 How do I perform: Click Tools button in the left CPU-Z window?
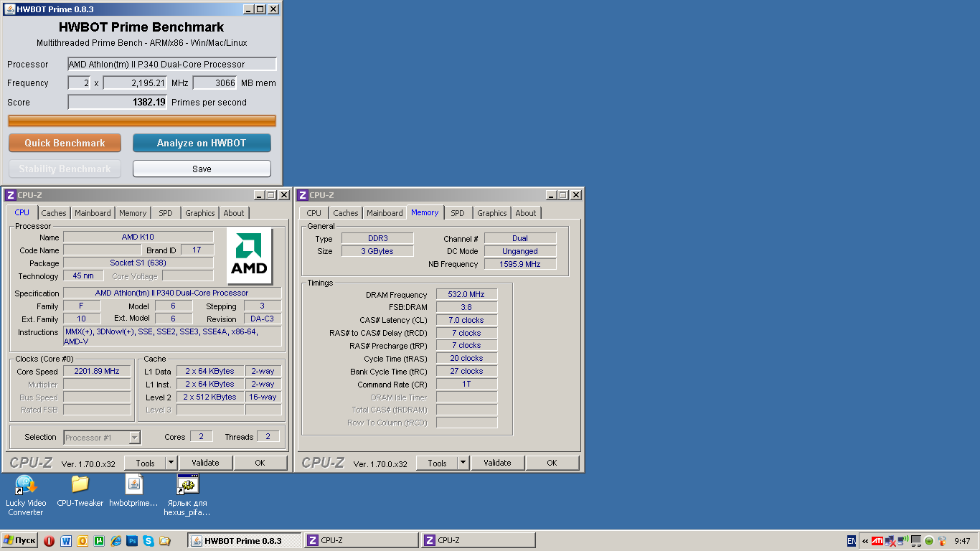click(x=145, y=463)
